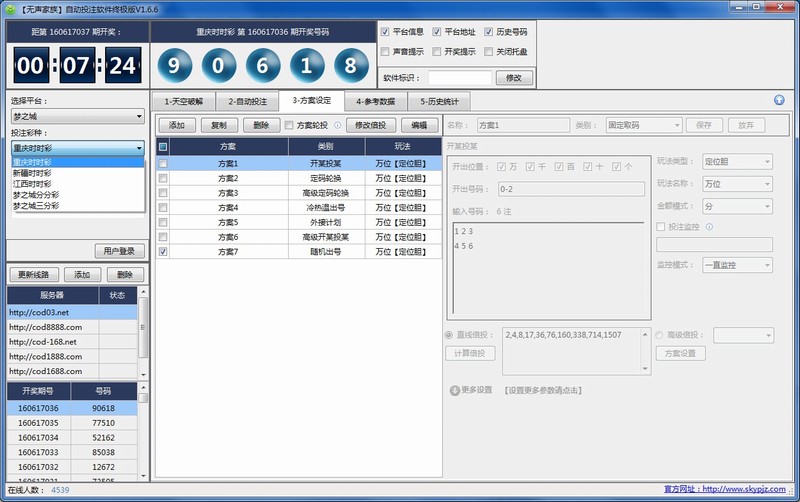Open the 类别 combo box showing 固定取码
The width and height of the screenshot is (800, 502).
[643, 125]
